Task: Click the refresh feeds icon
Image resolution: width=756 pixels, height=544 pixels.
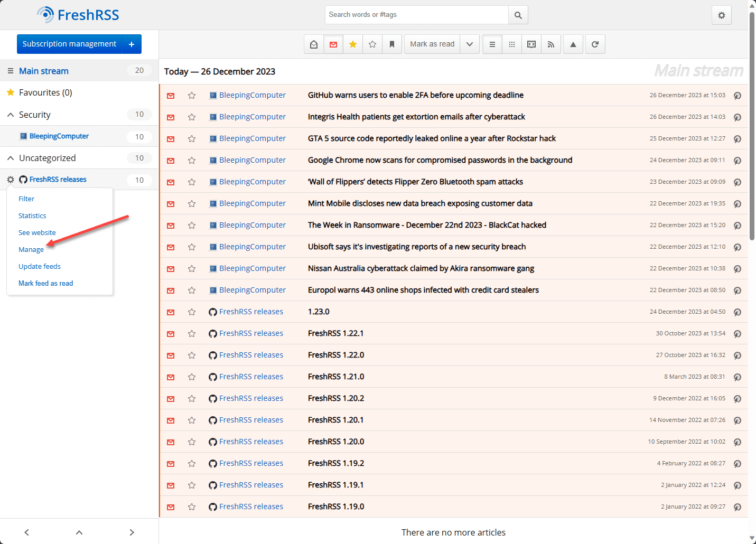Action: point(595,44)
